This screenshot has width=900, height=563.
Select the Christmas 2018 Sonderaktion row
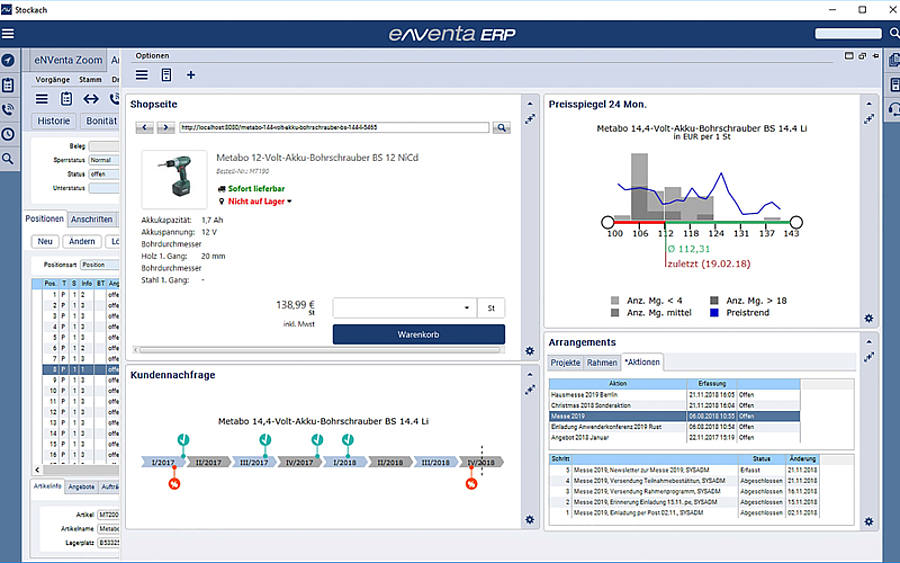pos(674,405)
